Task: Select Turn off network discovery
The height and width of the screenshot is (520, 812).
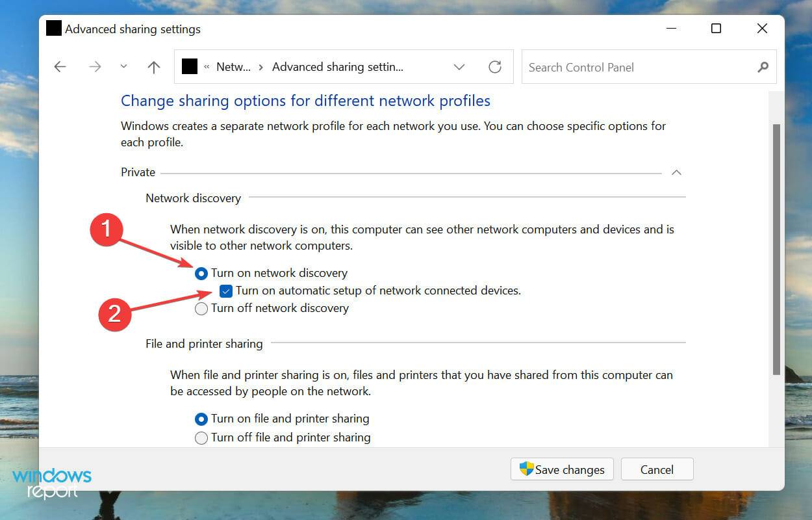Action: (x=201, y=308)
